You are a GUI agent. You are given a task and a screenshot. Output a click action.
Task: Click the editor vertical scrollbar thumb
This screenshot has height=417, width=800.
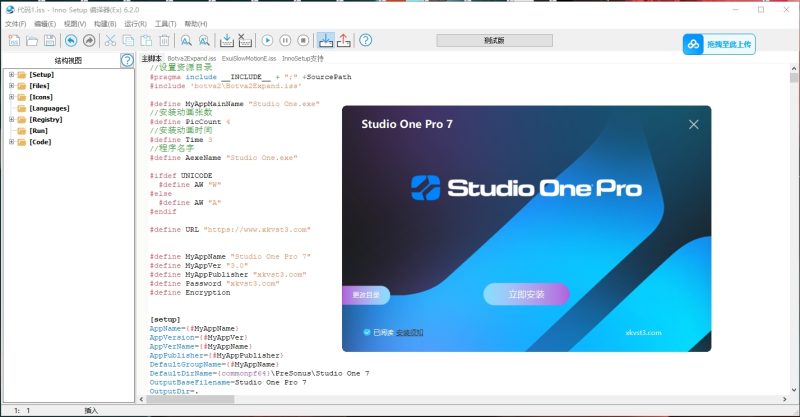tap(794, 78)
